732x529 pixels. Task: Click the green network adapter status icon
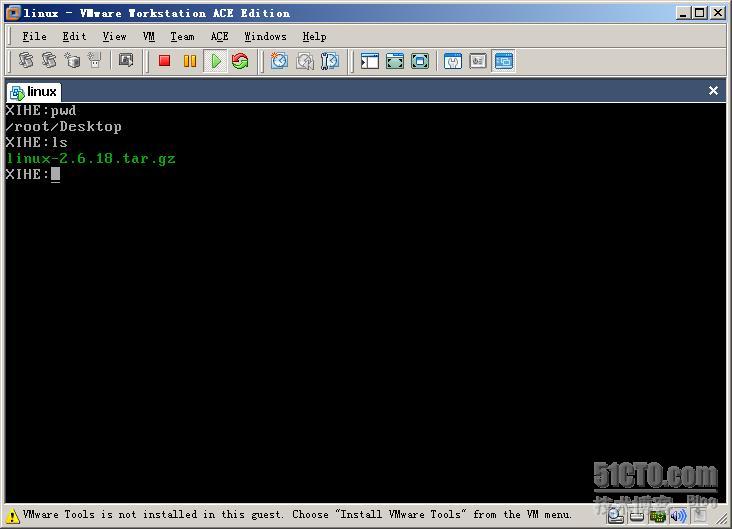click(x=657, y=516)
